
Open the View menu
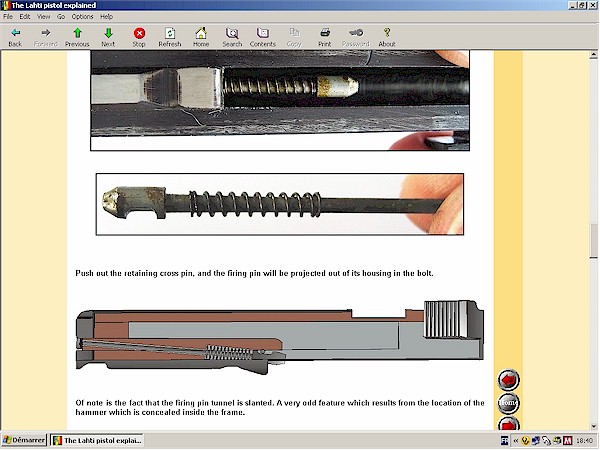pos(43,16)
